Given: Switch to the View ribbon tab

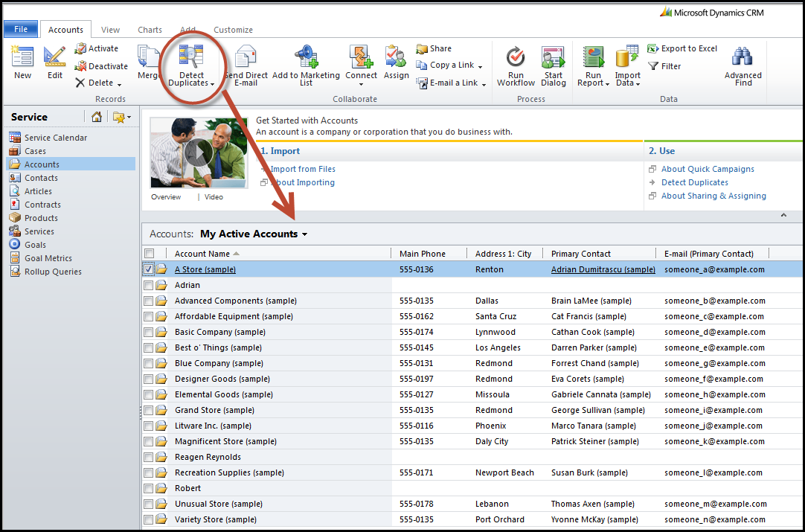Looking at the screenshot, I should point(110,30).
